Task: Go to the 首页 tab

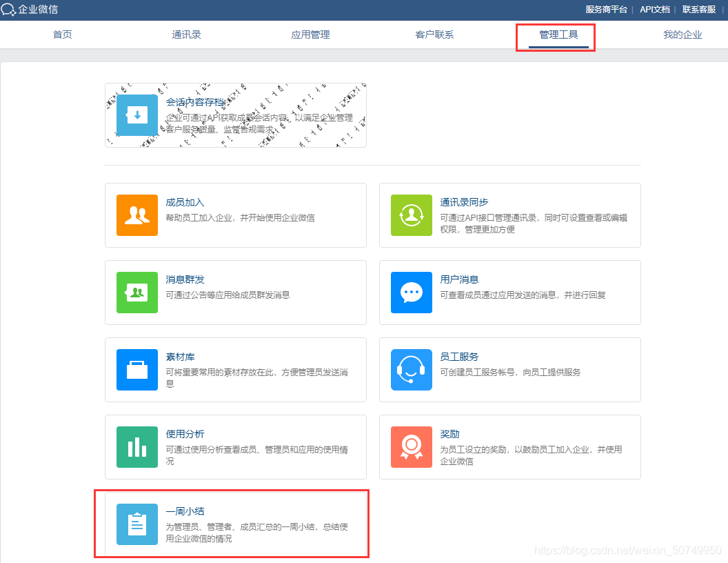Action: [x=62, y=34]
